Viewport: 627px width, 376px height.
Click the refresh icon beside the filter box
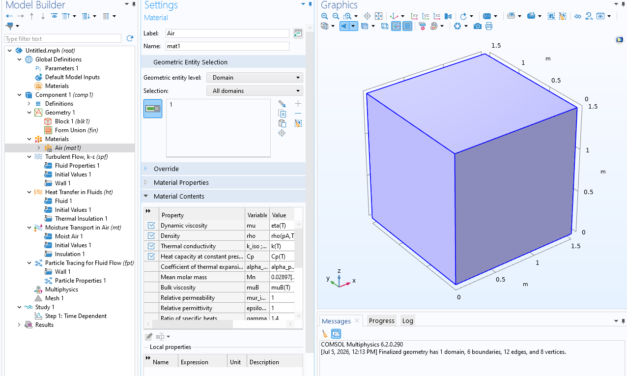130,38
